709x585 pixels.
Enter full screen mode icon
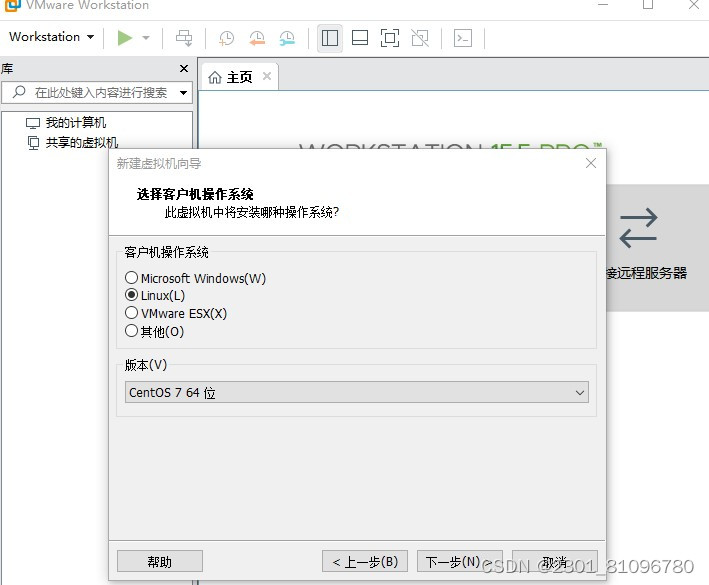click(390, 38)
